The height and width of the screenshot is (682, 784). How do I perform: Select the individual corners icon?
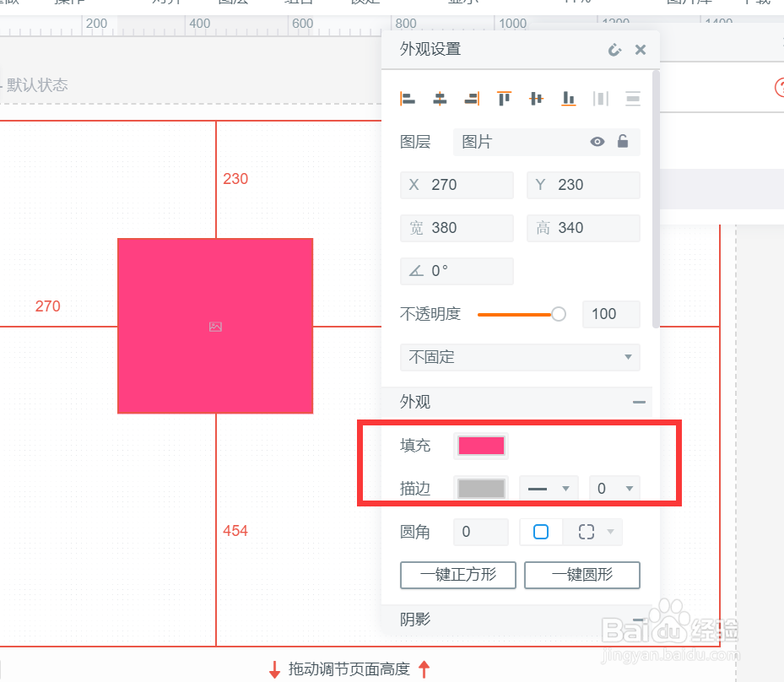point(586,532)
